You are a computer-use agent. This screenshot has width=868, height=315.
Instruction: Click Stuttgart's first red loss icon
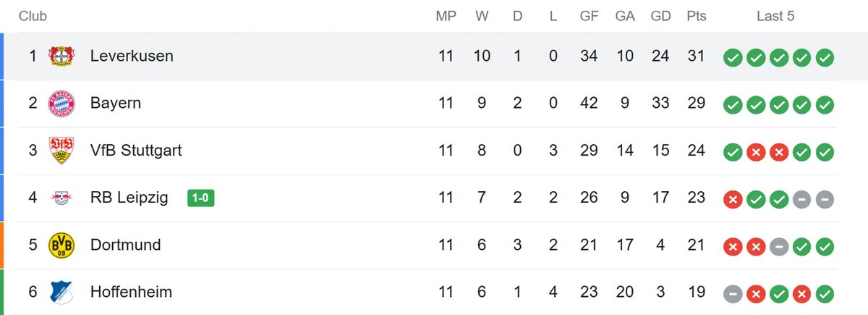pyautogui.click(x=755, y=153)
